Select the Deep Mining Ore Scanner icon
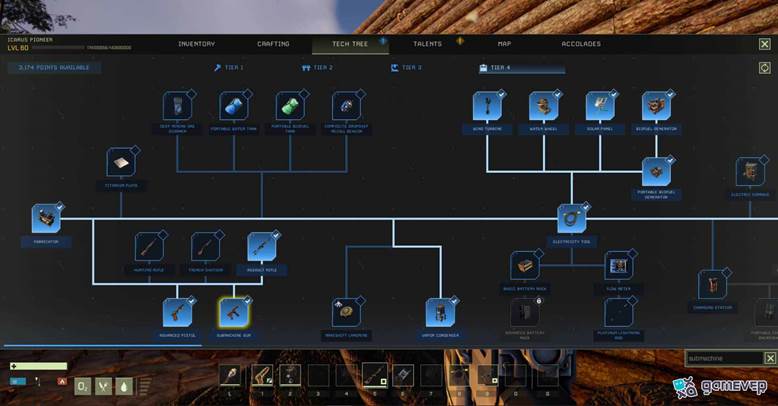This screenshot has width=778, height=406. pyautogui.click(x=178, y=106)
